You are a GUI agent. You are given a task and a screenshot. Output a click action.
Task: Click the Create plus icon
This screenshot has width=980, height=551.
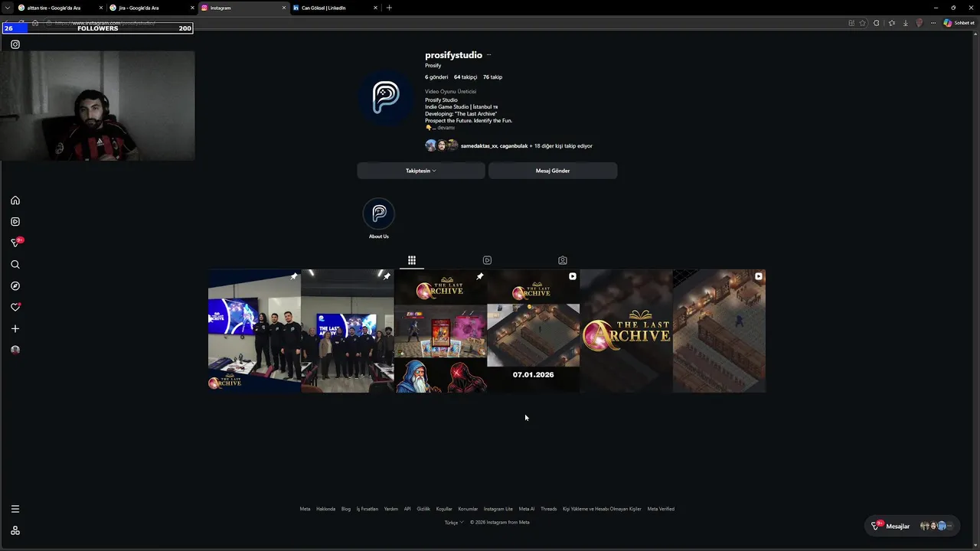15,329
